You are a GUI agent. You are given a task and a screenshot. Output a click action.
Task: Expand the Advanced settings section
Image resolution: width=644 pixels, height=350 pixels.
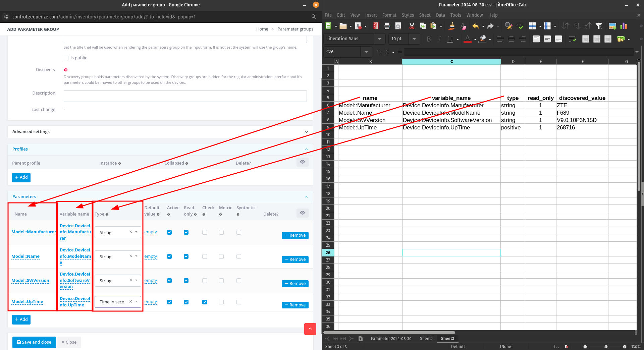(x=160, y=132)
